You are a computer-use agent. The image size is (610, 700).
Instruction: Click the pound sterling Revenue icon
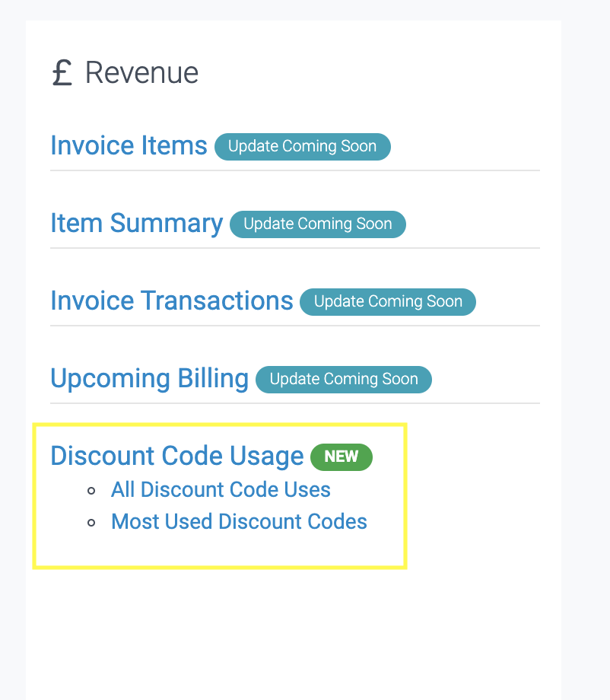(x=62, y=74)
